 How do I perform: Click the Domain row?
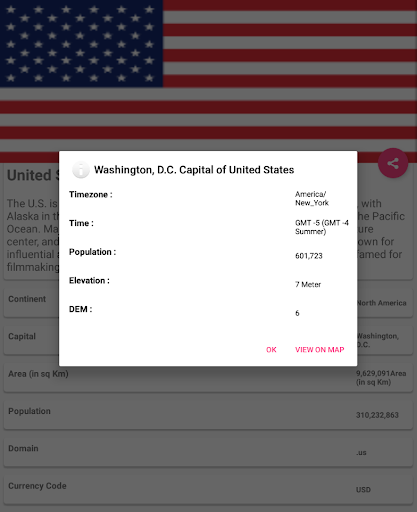click(x=208, y=452)
